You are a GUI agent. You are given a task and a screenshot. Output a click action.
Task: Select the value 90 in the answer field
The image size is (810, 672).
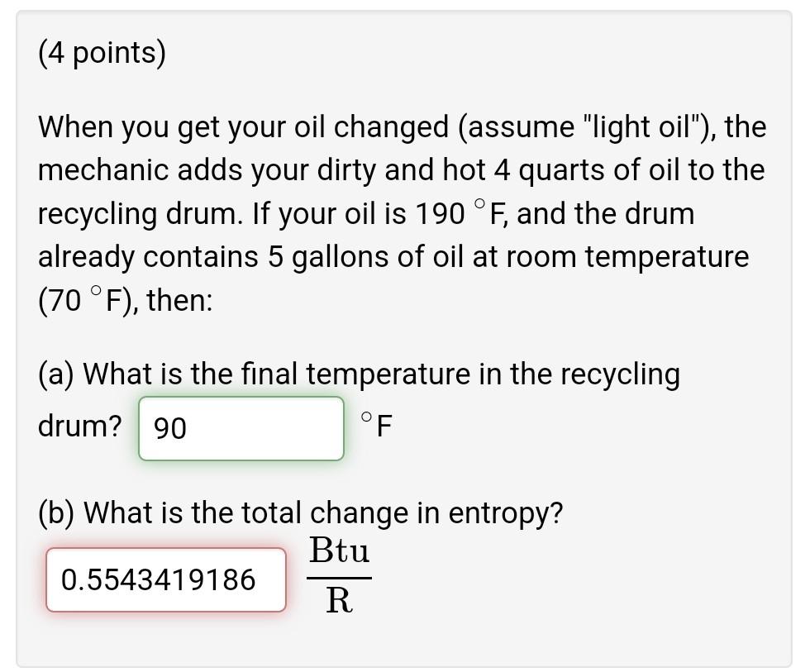(169, 427)
